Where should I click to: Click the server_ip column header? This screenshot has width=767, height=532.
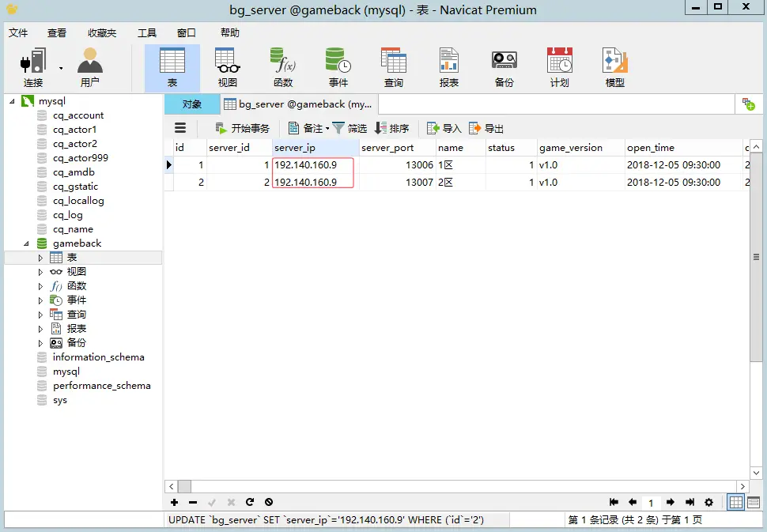316,148
